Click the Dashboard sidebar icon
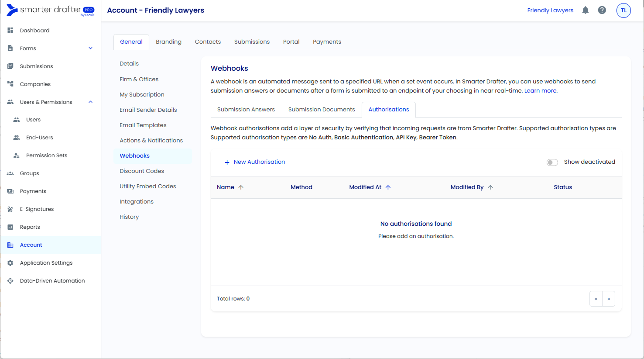Image resolution: width=644 pixels, height=359 pixels. pos(10,31)
